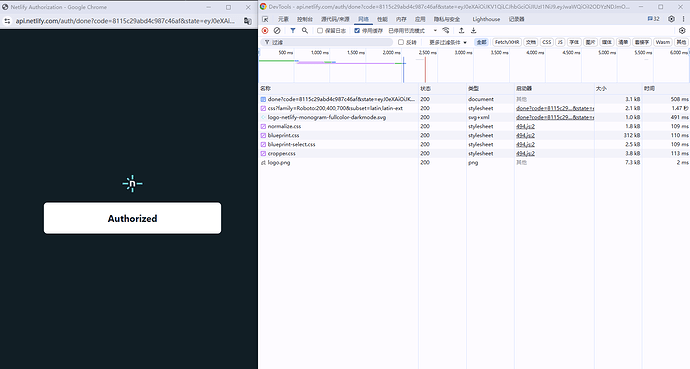Select the inspect element cursor icon
This screenshot has width=690, height=369.
click(x=265, y=19)
